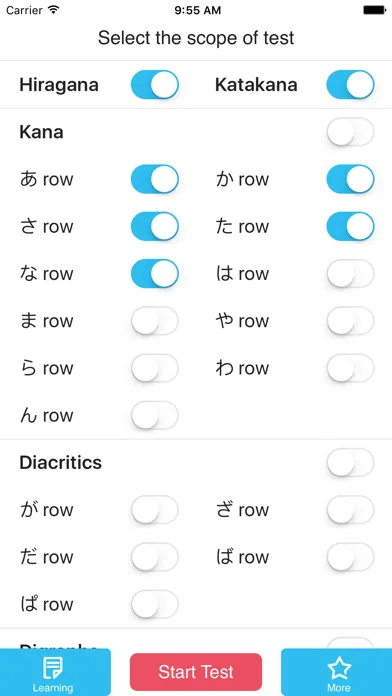Enable the Diacritics master toggle
Image resolution: width=392 pixels, height=696 pixels.
pyautogui.click(x=350, y=463)
